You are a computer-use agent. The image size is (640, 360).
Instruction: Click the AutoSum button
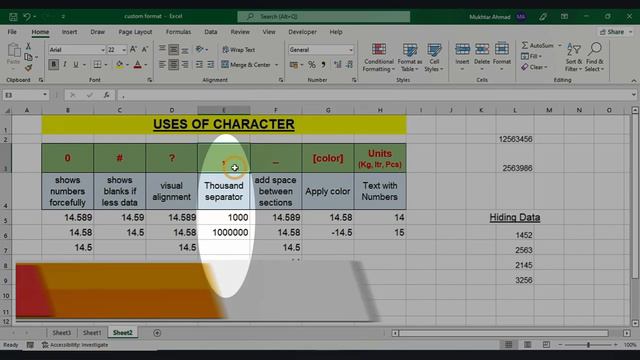point(538,45)
